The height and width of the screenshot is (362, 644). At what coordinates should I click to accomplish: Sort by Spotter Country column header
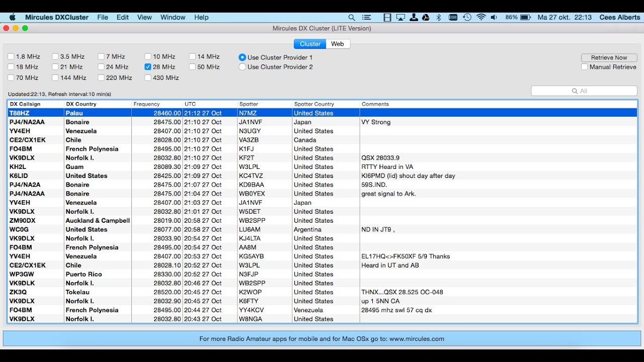click(326, 104)
